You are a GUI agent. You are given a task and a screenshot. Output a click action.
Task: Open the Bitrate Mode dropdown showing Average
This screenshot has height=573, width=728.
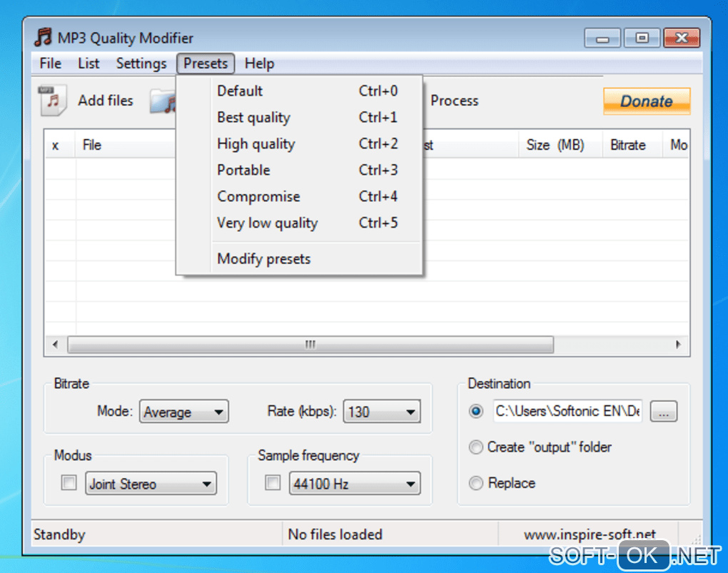point(184,412)
